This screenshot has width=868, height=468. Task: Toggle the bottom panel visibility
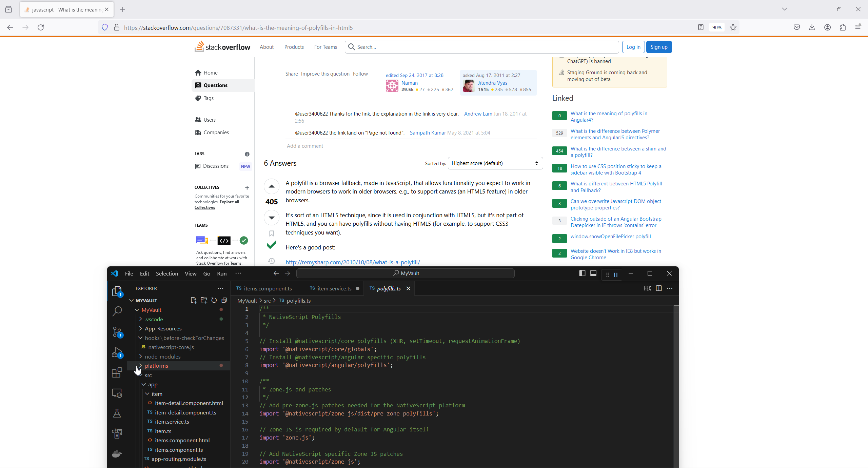tap(593, 273)
